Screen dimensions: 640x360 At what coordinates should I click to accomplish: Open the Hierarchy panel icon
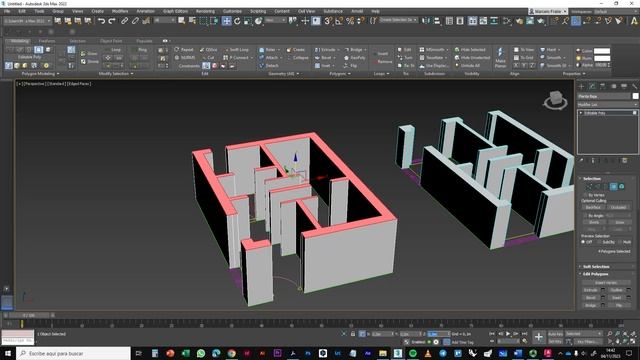[x=602, y=86]
